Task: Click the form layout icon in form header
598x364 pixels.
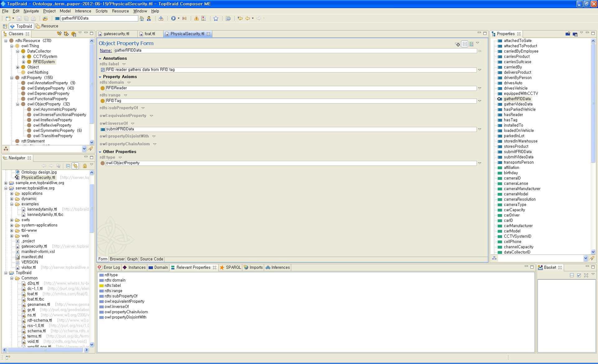Action: (x=464, y=44)
